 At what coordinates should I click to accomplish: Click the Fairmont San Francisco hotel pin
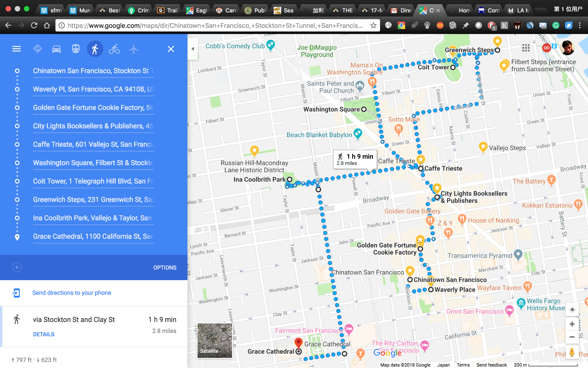coord(349,329)
